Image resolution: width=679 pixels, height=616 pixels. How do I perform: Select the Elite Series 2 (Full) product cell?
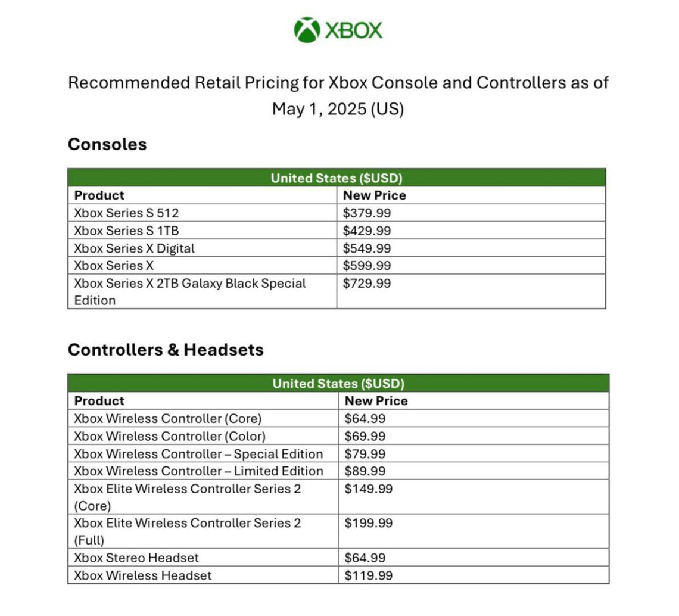(x=188, y=531)
